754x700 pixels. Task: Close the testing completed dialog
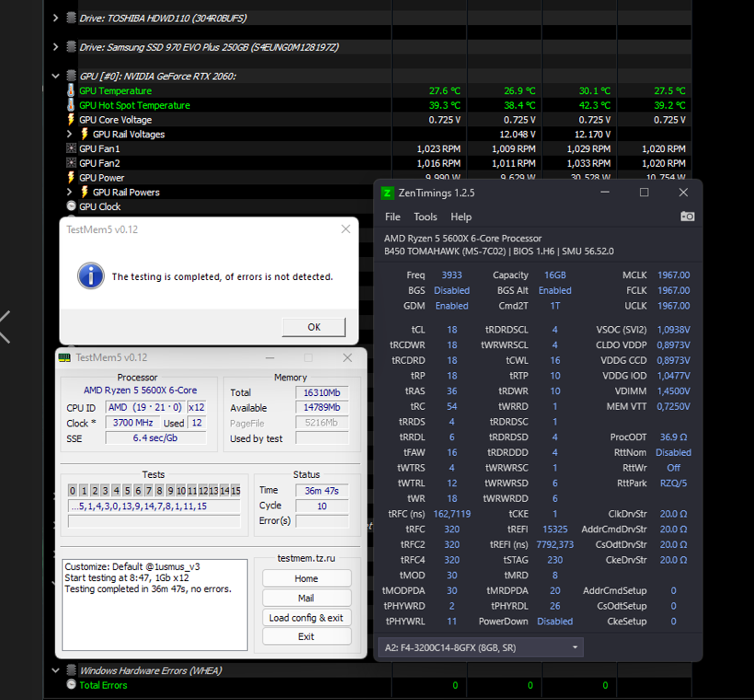346,229
